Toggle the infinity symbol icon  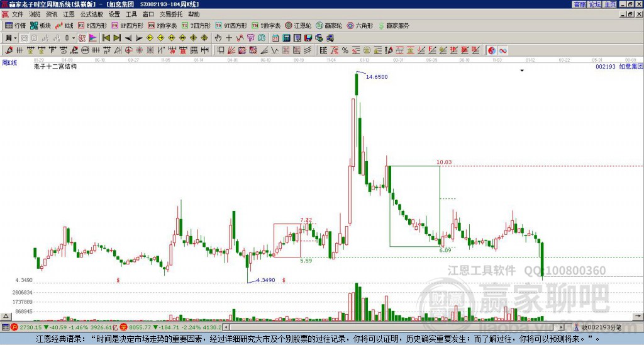click(x=502, y=50)
